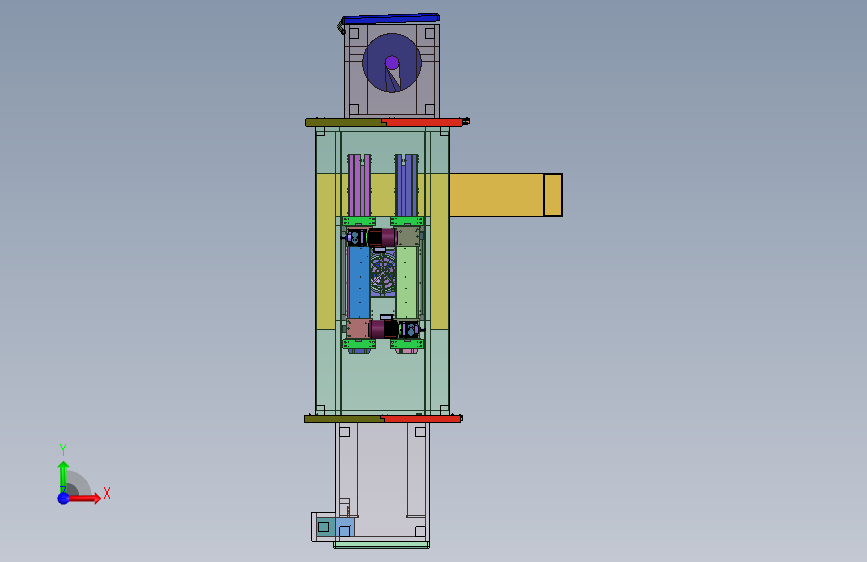Select the purple hub in the disc center
Screen dimensions: 867x562
(392, 63)
